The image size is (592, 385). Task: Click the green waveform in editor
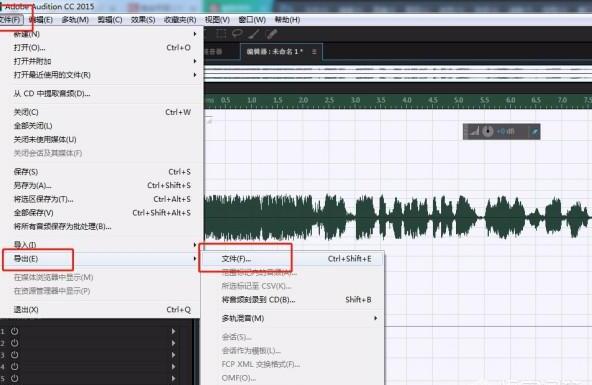click(398, 217)
